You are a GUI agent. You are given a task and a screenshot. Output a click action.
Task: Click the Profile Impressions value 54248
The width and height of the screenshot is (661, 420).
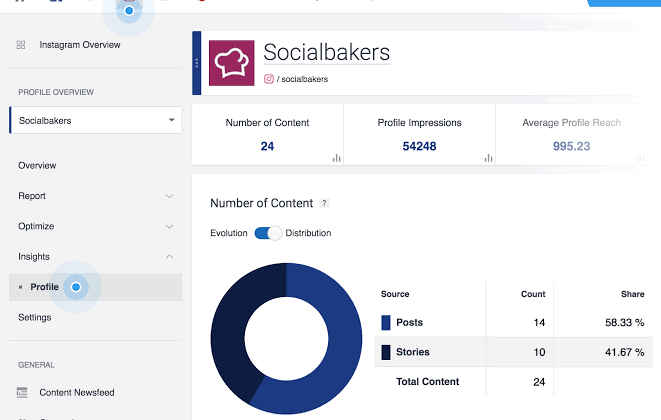[419, 146]
